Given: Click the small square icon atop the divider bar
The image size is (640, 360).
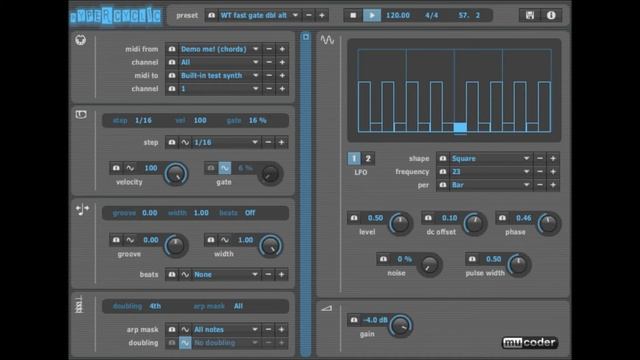Looking at the screenshot, I should [306, 37].
